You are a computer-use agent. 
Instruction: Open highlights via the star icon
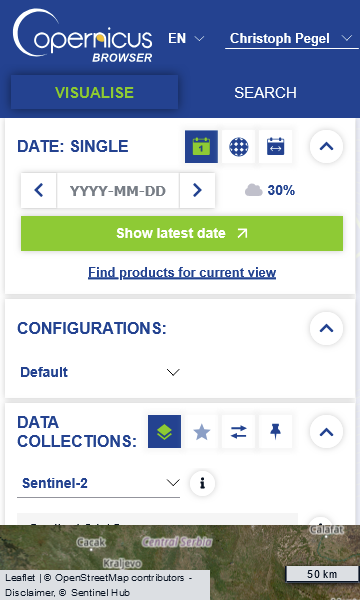coord(202,432)
